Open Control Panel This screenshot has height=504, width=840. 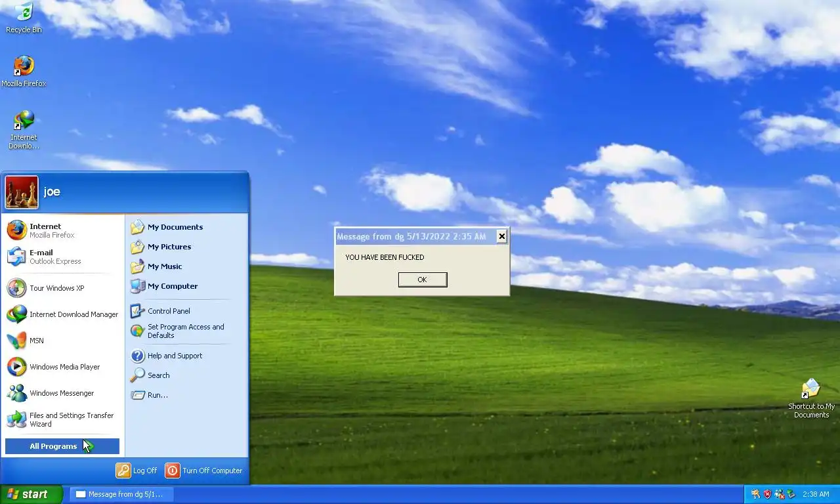pyautogui.click(x=186, y=311)
